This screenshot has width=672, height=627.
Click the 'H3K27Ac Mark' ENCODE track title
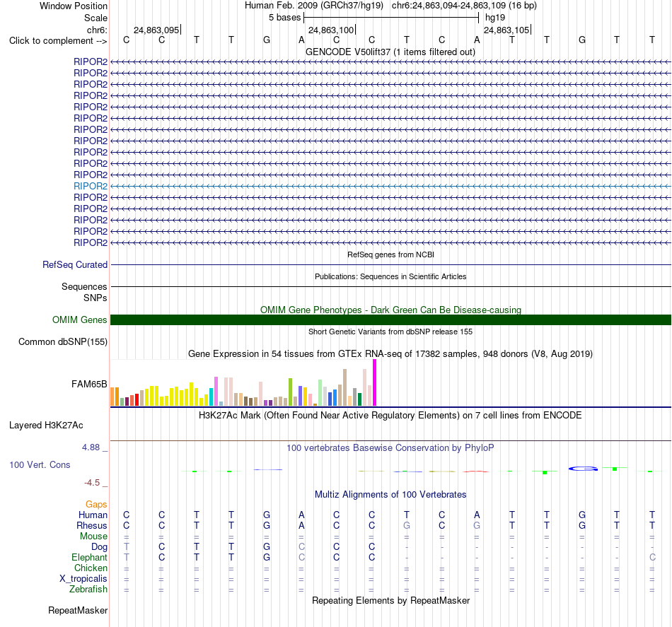[x=390, y=416]
